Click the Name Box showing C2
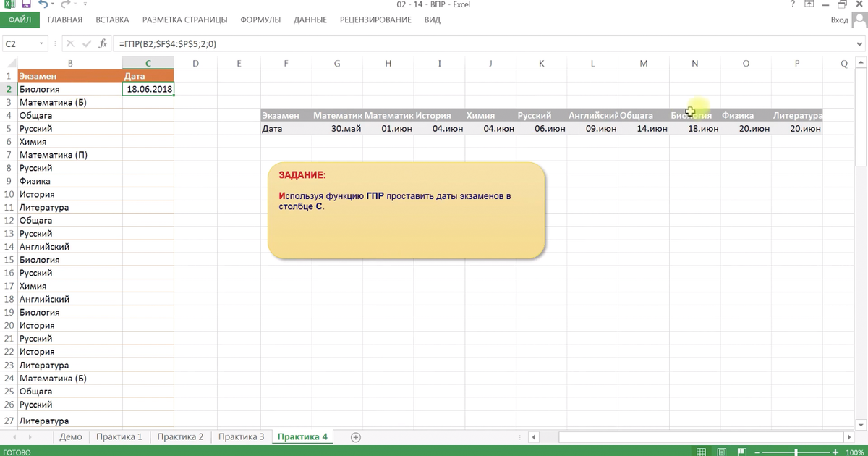The image size is (868, 456). [20, 44]
